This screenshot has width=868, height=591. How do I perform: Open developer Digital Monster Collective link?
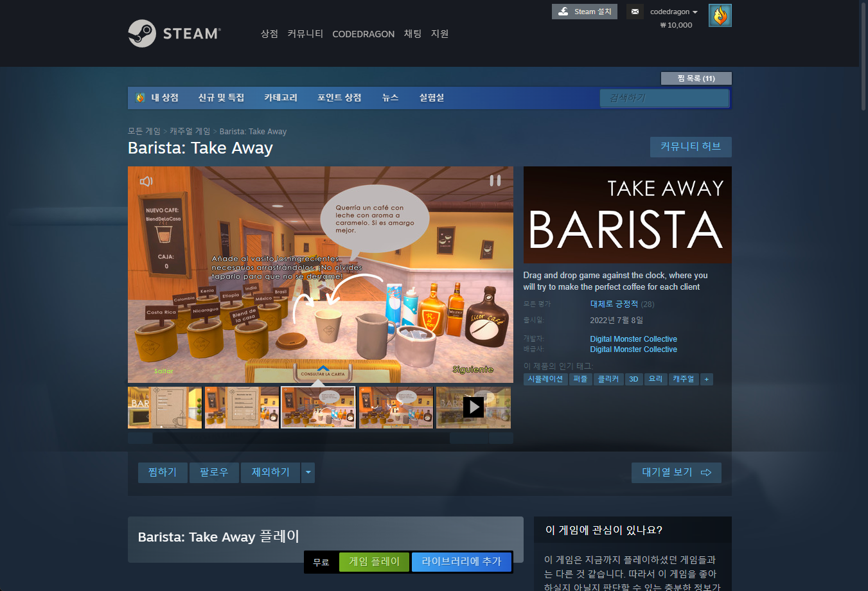tap(633, 339)
